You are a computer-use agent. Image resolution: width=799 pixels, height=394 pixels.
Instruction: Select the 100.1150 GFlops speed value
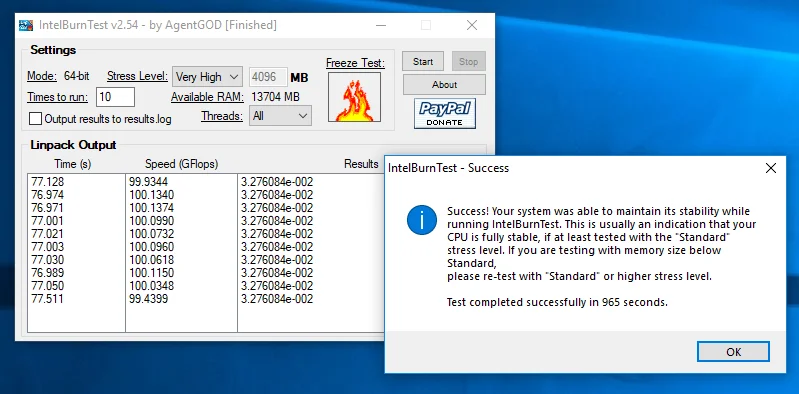coord(151,273)
